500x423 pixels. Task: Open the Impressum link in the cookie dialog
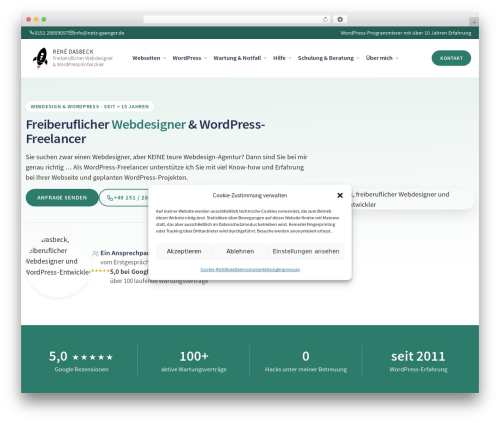(289, 270)
